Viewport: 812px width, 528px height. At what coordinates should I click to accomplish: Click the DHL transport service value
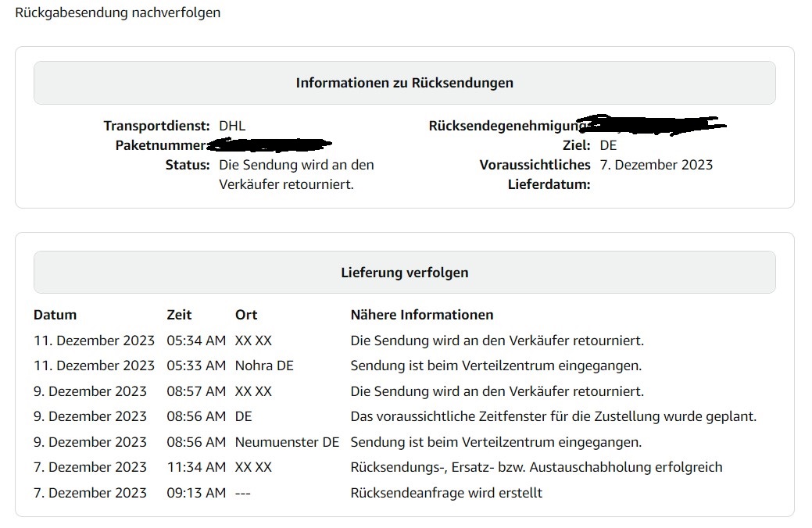[232, 126]
